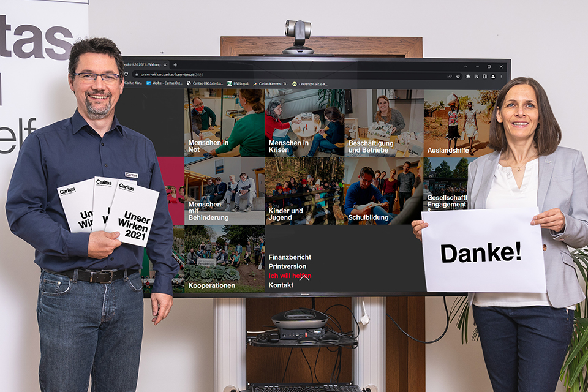Open the Beschäftigung und Betriebe tile
588x392 pixels.
click(384, 123)
